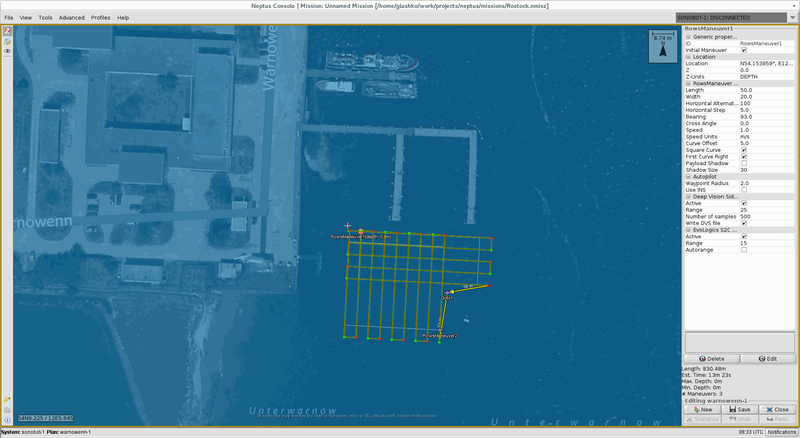The image size is (800, 438).
Task: Open the Tools menu
Action: 45,17
